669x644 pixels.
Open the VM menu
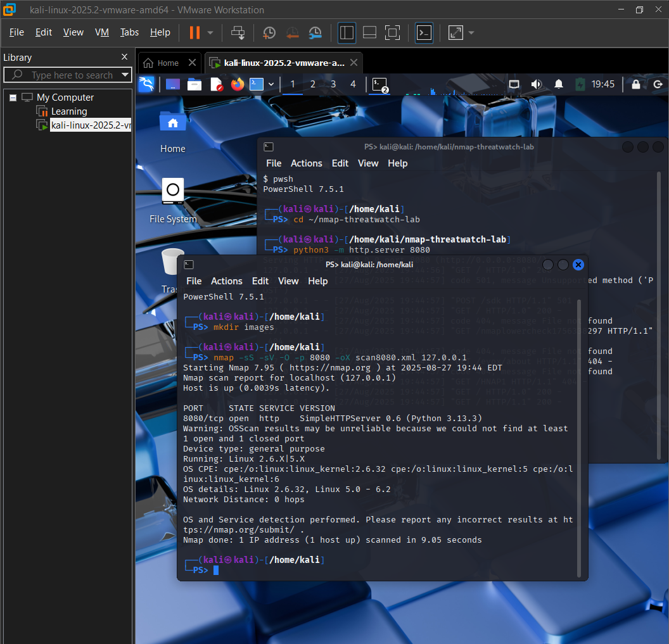pyautogui.click(x=102, y=32)
